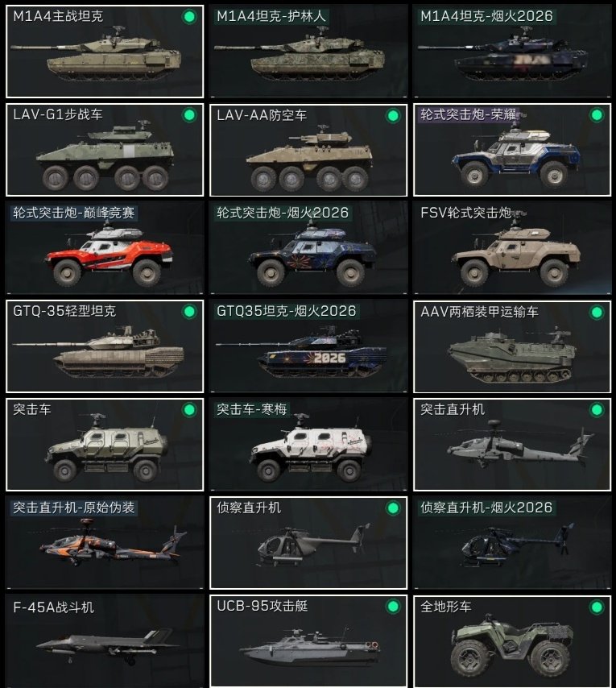Choose the 轮式突击炮-烟火2026 fireworks skin
The image size is (616, 688).
308,248
